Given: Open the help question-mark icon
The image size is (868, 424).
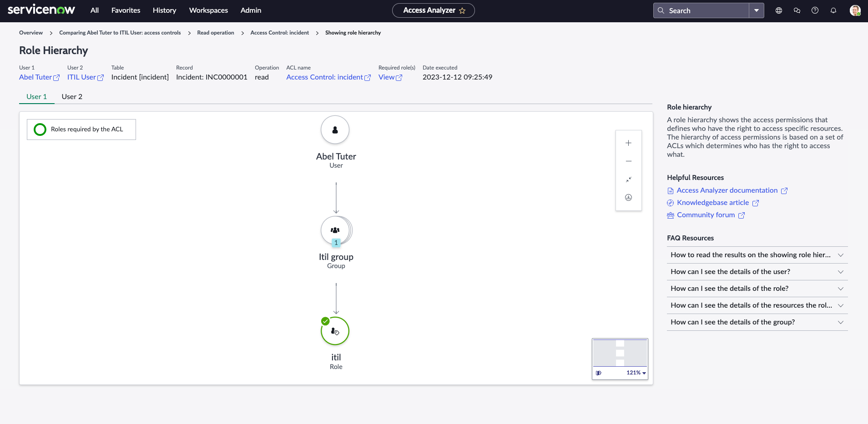Looking at the screenshot, I should pos(815,10).
